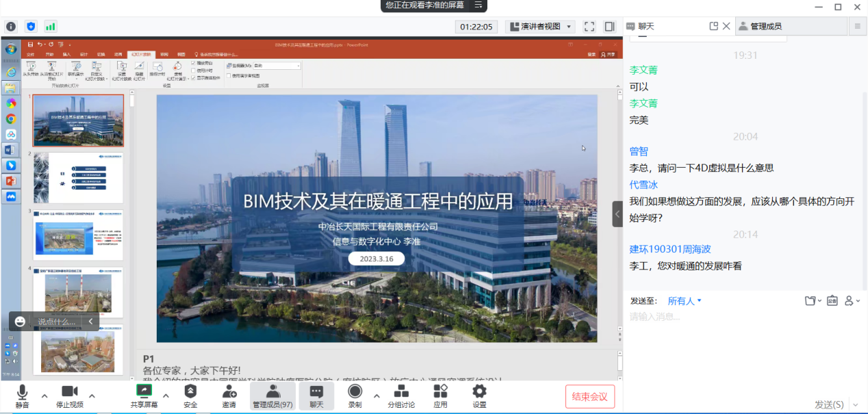The image size is (868, 414).
Task: Uncheck the 播放旁白 checkbox
Action: tap(193, 63)
